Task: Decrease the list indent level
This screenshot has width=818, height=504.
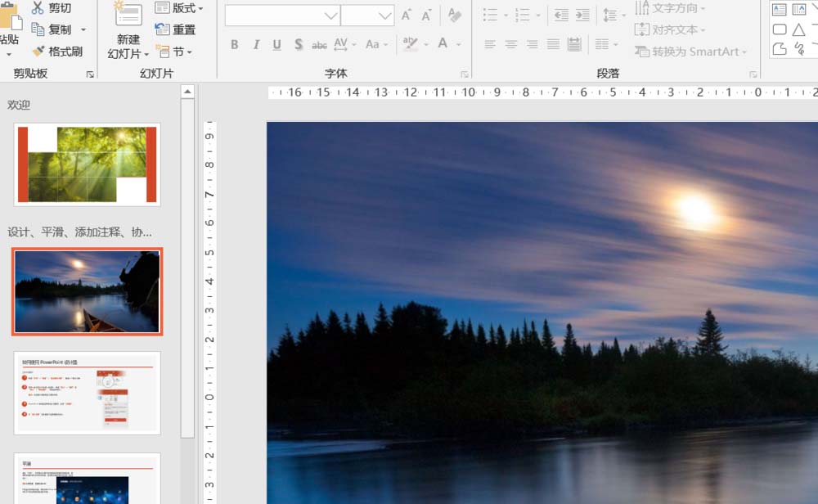Action: tap(561, 15)
